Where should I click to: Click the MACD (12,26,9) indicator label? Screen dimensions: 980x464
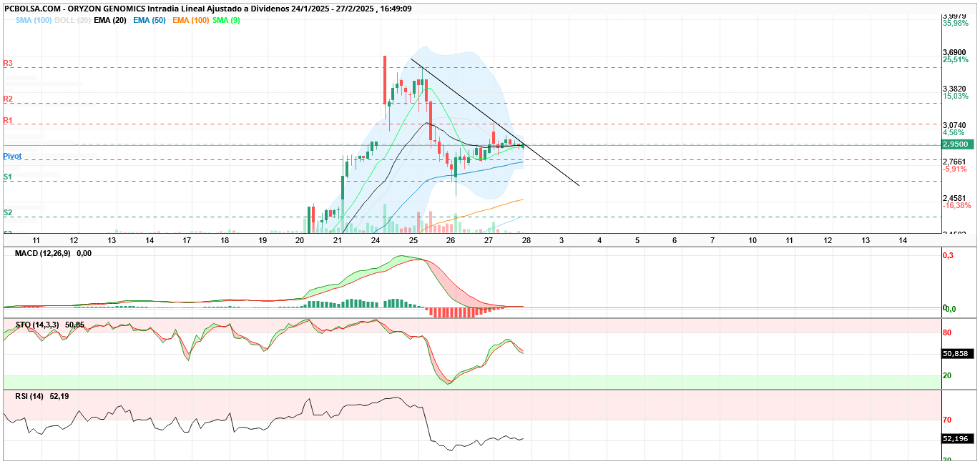click(x=44, y=253)
